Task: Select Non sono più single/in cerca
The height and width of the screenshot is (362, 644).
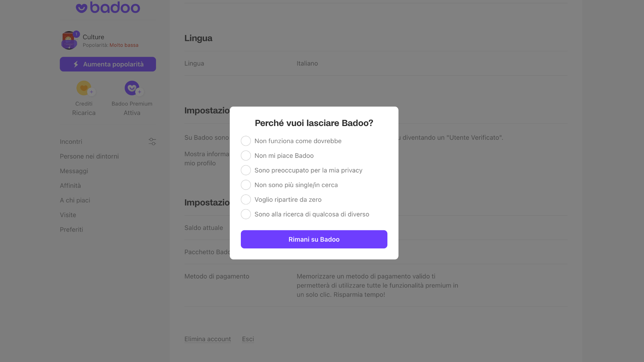Action: click(x=246, y=185)
